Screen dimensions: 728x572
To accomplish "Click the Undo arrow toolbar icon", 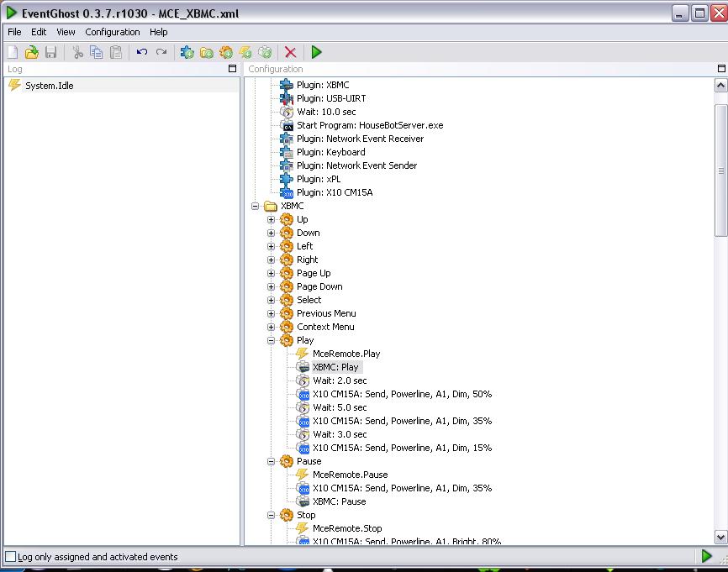I will [142, 52].
